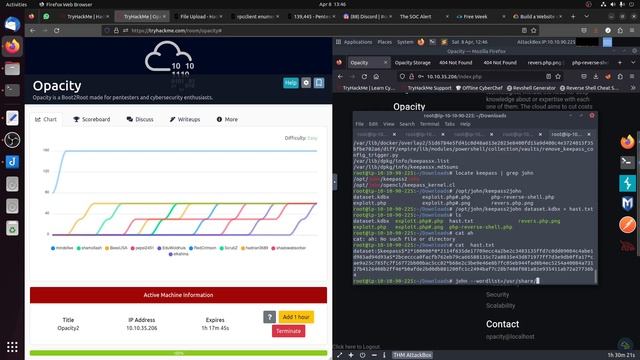640x360 pixels.
Task: Toggle the pepe2451 series in chart legend
Action: coord(142,248)
